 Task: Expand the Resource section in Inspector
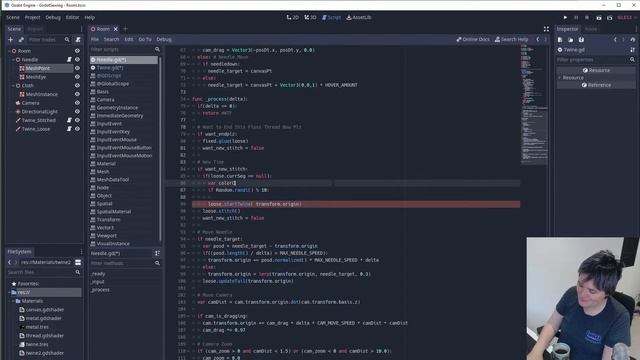pos(559,78)
